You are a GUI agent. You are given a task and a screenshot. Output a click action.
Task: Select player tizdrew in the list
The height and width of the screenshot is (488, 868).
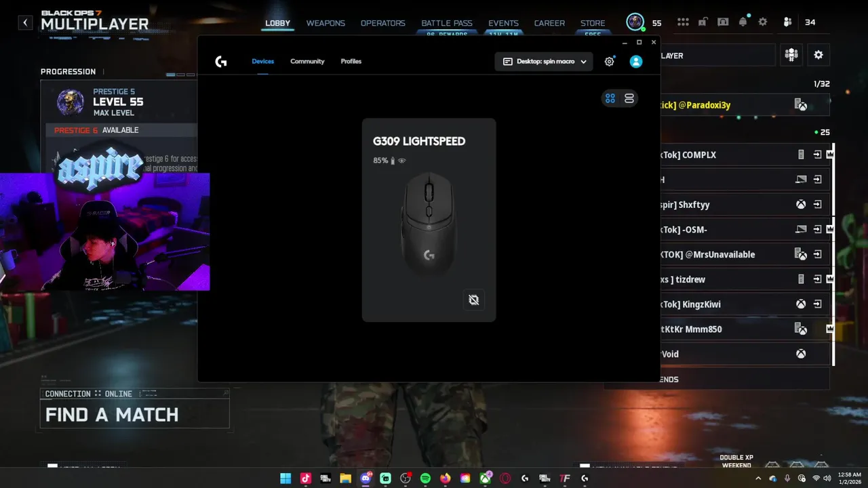(x=745, y=279)
